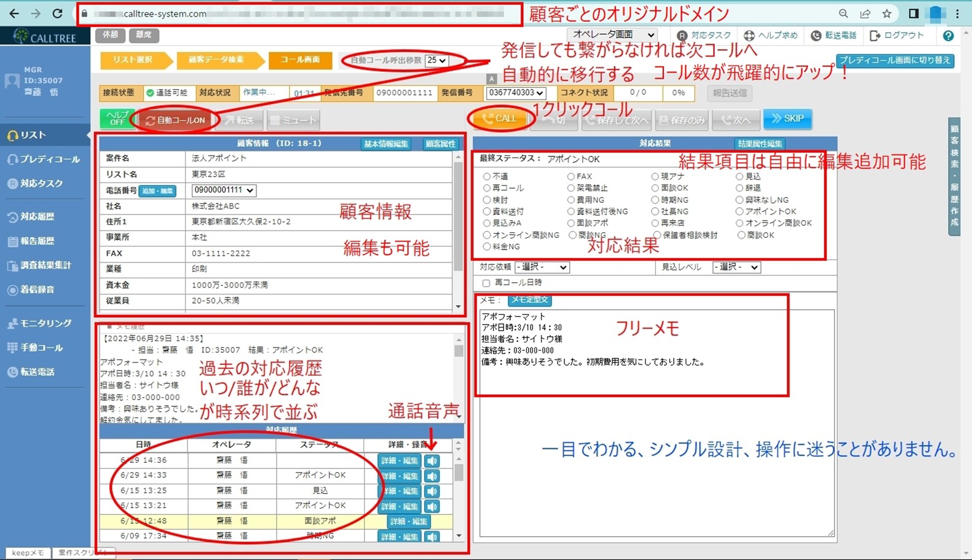Click the orange CALL phone button
The height and width of the screenshot is (560, 972).
[499, 119]
